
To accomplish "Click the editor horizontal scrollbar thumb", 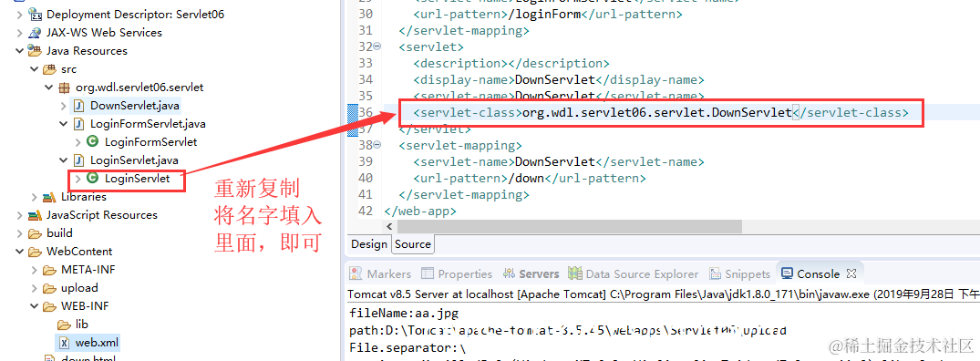I will [x=569, y=226].
